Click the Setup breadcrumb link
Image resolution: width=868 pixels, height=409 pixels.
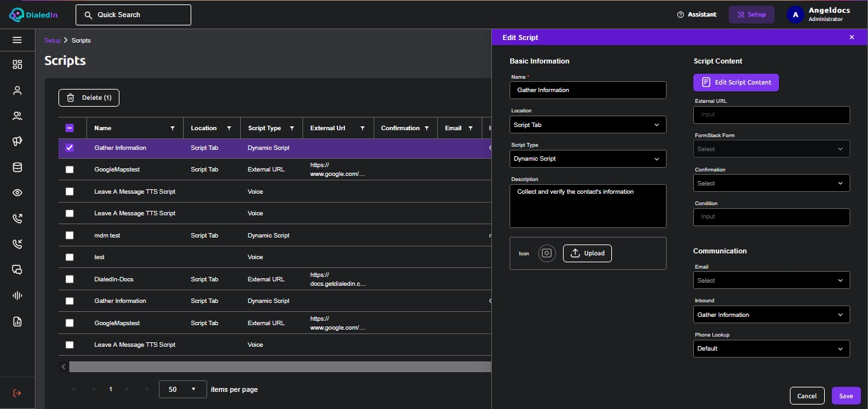tap(52, 41)
